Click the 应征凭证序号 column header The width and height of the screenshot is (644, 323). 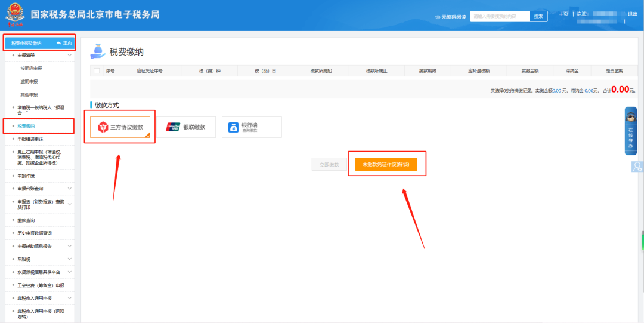[150, 71]
